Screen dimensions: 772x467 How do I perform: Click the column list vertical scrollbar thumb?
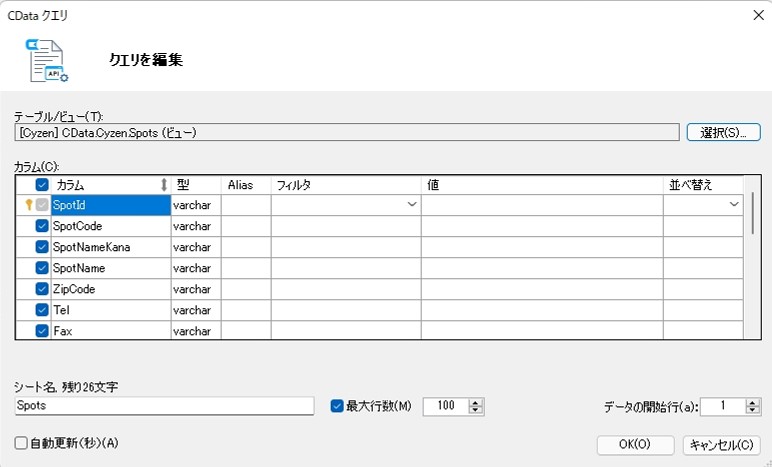point(752,213)
